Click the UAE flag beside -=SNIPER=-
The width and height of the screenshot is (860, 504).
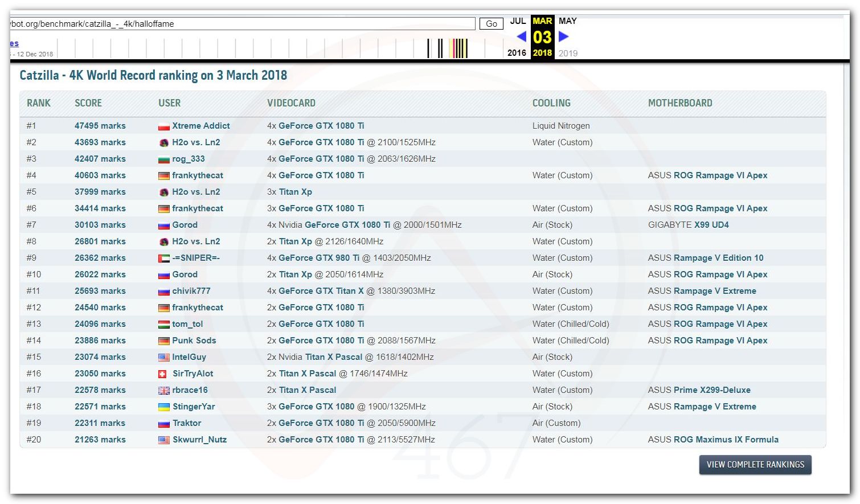pos(163,259)
